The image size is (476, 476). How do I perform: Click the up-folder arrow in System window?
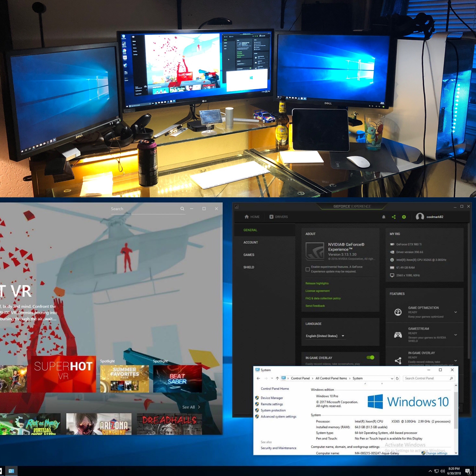point(278,378)
